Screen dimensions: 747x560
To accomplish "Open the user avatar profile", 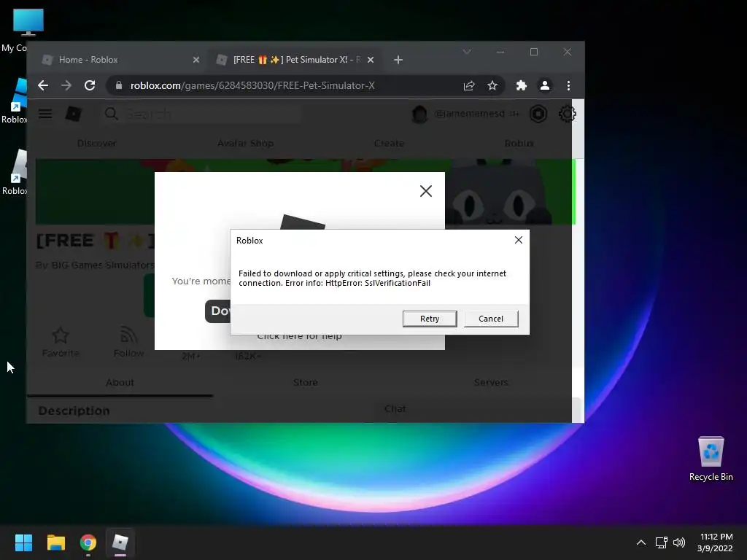I will point(419,114).
